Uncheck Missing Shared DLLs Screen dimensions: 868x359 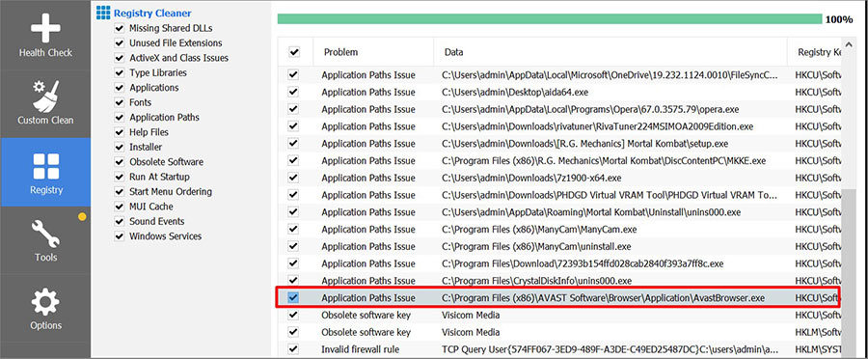click(x=119, y=28)
